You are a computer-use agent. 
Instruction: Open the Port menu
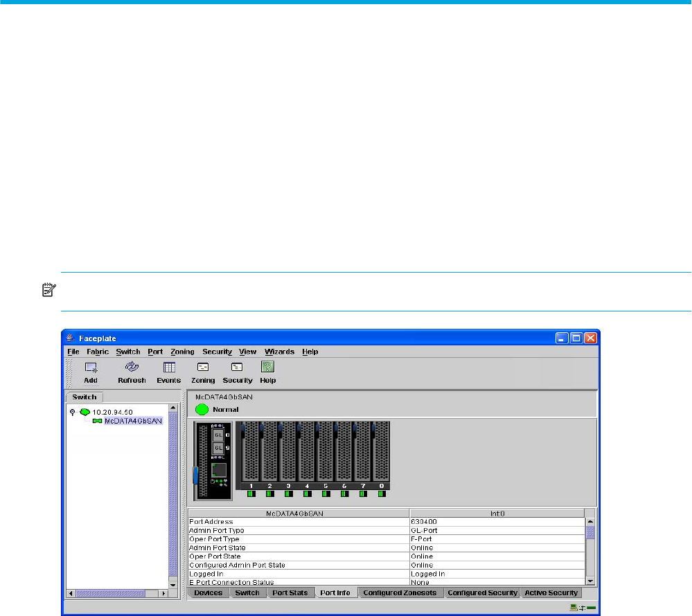(x=155, y=352)
